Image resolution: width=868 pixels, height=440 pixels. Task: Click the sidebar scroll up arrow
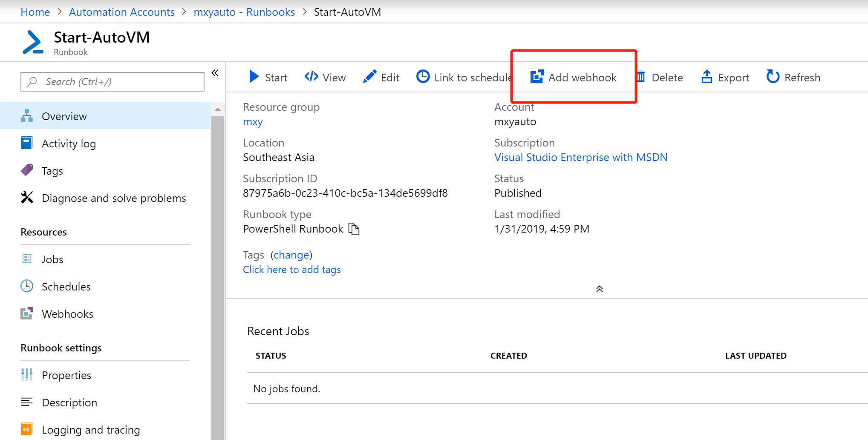(218, 109)
